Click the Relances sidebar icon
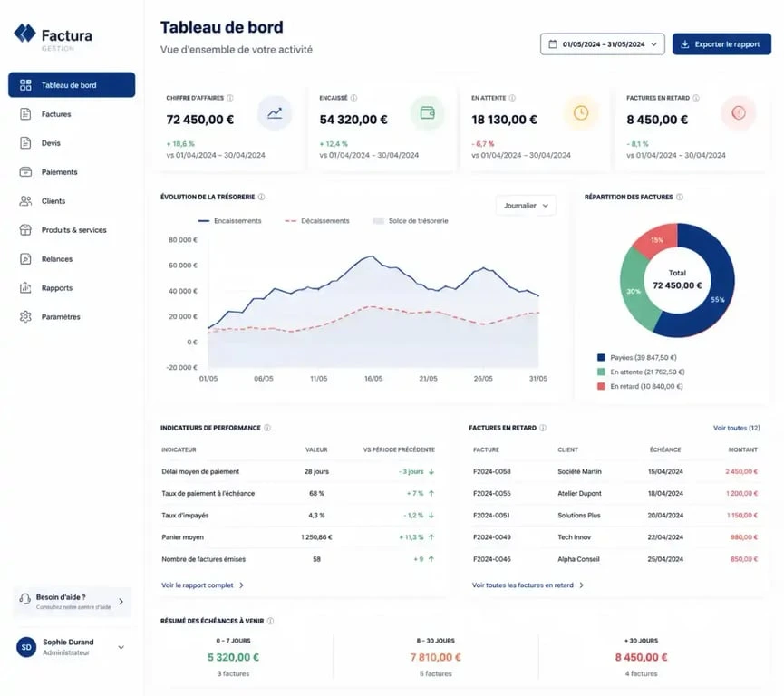The image size is (784, 696). (25, 259)
